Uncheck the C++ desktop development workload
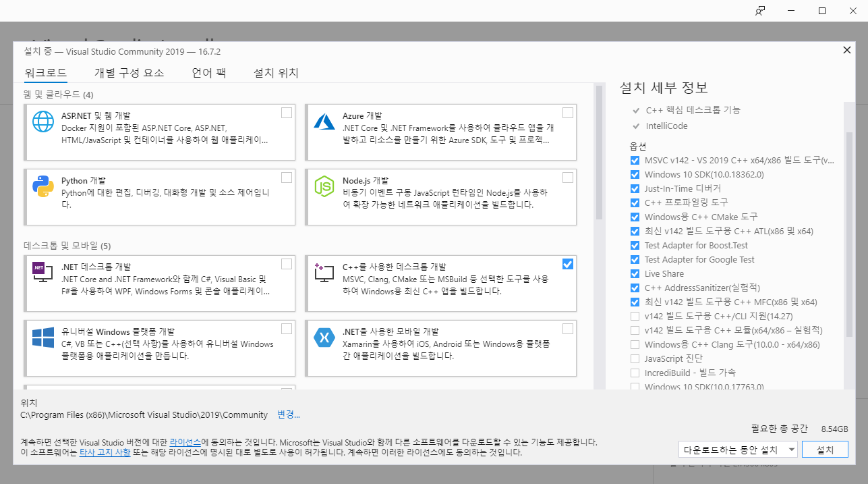The image size is (868, 484). (x=568, y=264)
